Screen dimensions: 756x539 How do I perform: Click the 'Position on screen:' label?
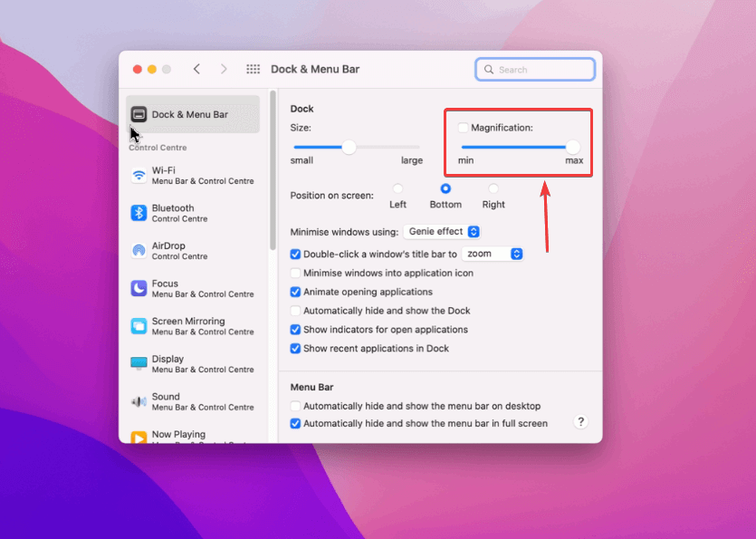[x=331, y=196]
